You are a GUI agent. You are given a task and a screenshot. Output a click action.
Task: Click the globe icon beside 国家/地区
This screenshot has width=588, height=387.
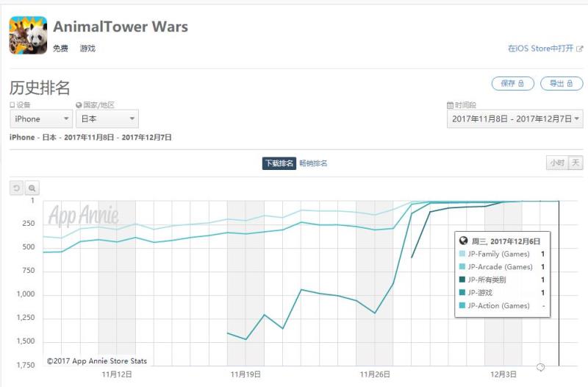[x=79, y=105]
